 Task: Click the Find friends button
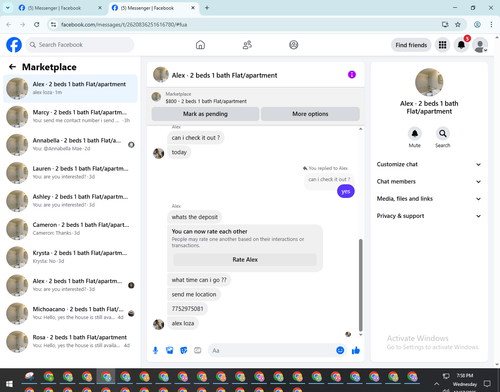coord(411,45)
